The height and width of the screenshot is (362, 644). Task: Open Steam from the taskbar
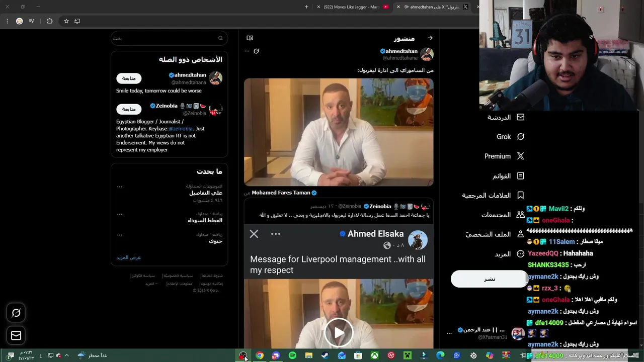pyautogui.click(x=325, y=355)
